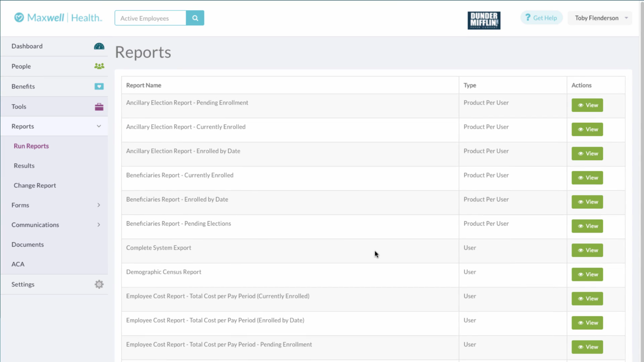Open Dashboard via speedometer icon
Viewport: 644px width, 362px height.
coord(99,46)
